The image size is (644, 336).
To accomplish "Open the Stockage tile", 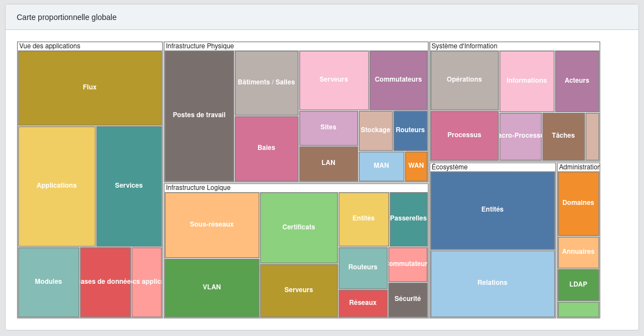I will (x=375, y=131).
